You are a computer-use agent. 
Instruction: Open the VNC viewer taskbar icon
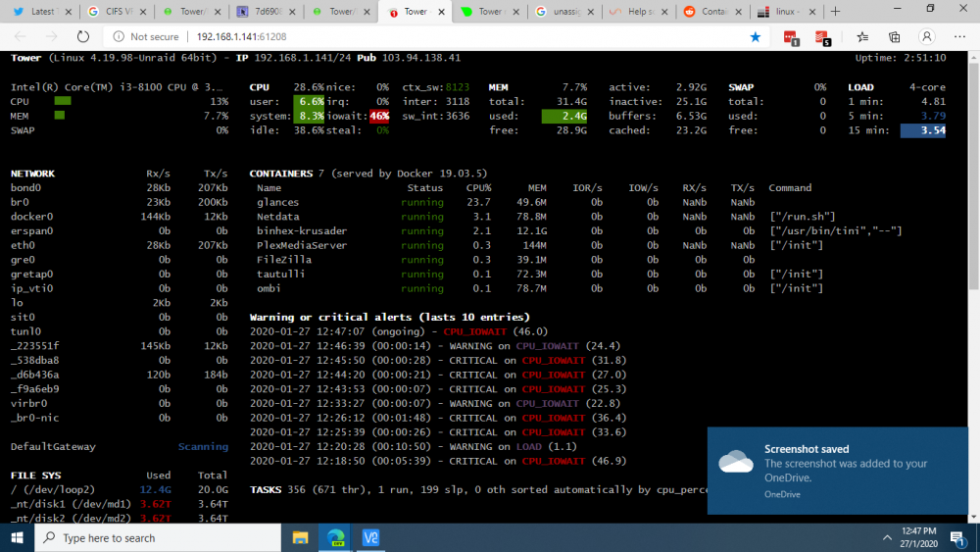[x=370, y=537]
